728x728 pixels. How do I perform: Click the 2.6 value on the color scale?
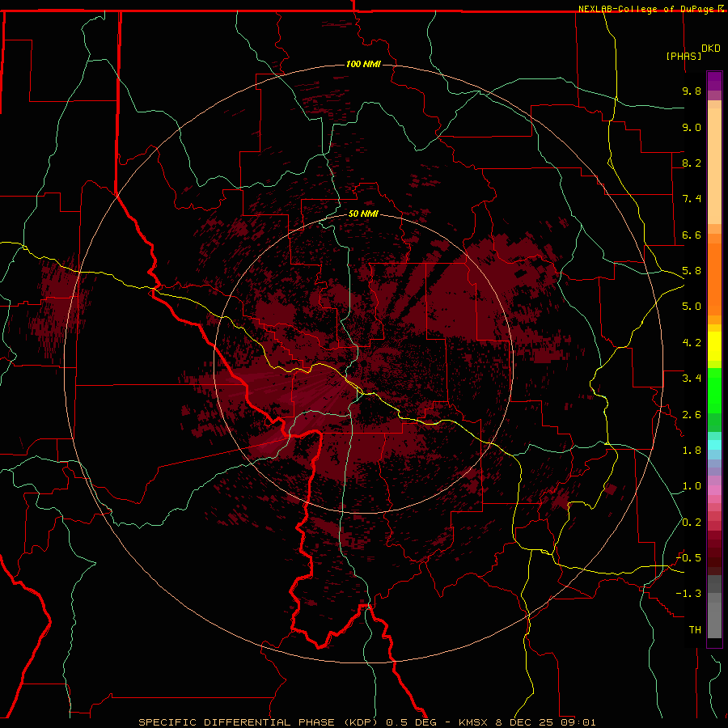[x=692, y=415]
